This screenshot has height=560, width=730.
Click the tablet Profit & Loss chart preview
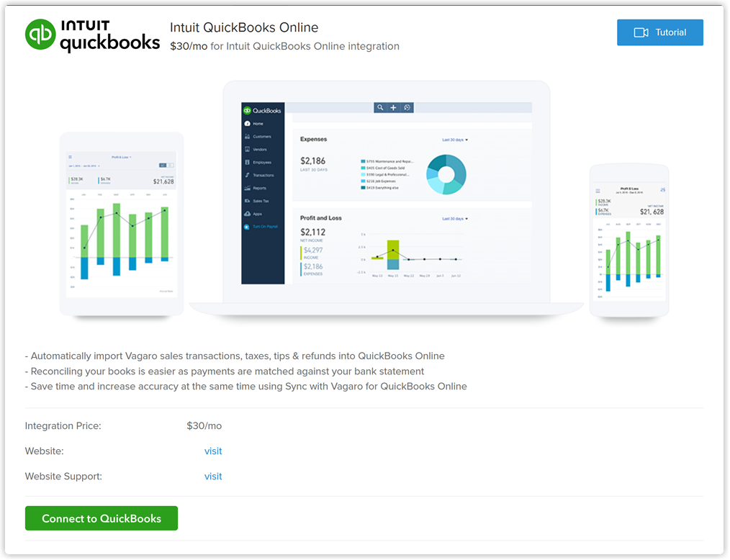[122, 225]
